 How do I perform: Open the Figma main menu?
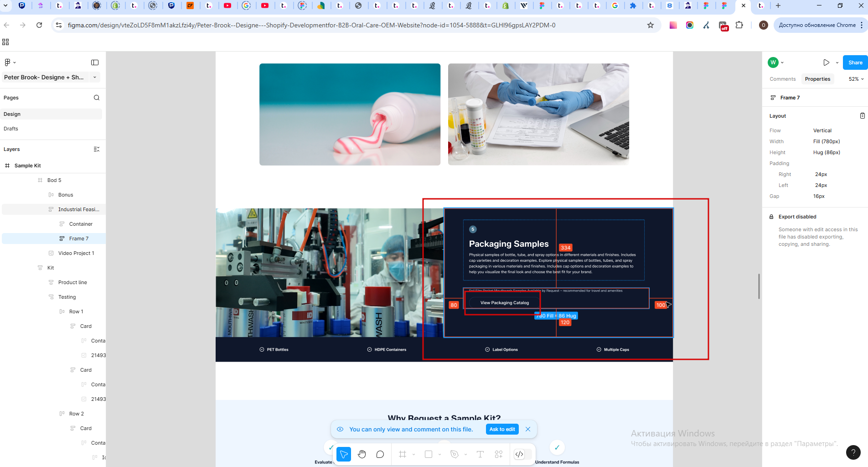10,62
